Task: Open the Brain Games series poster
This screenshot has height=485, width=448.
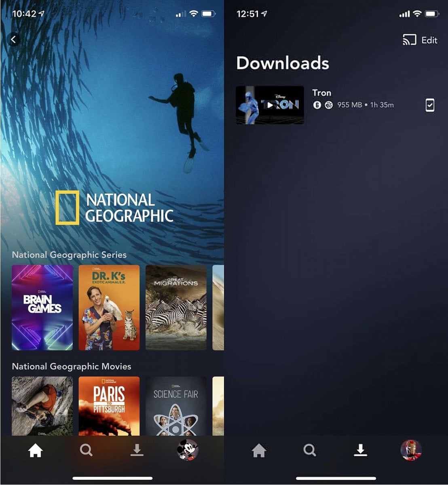Action: click(x=42, y=308)
